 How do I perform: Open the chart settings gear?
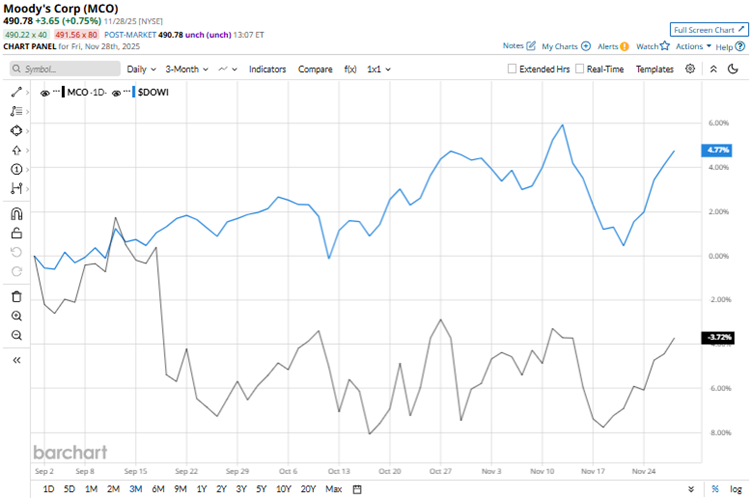click(x=690, y=69)
